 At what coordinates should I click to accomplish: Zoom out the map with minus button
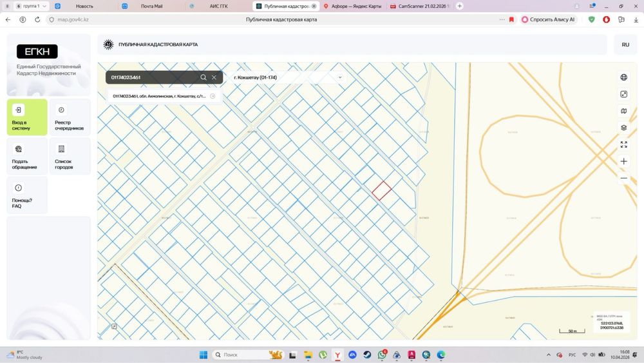pos(623,179)
